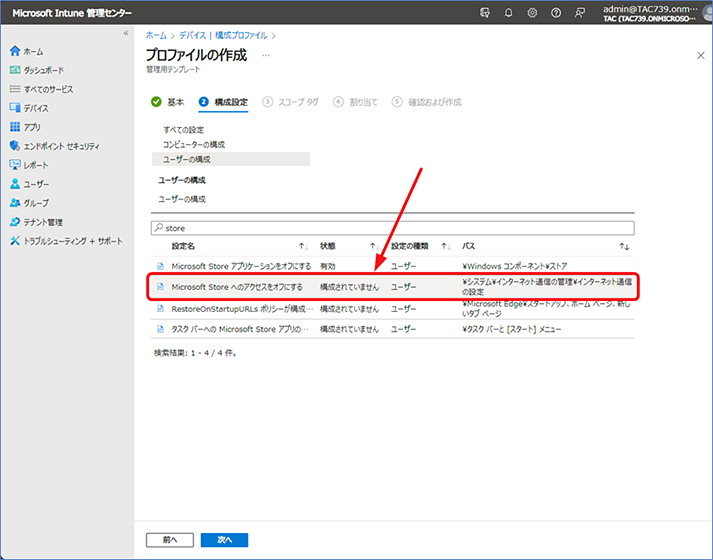This screenshot has width=713, height=560.
Task: Click 構成されていません in the RestoreOnStartupURLs row
Action: pos(349,309)
